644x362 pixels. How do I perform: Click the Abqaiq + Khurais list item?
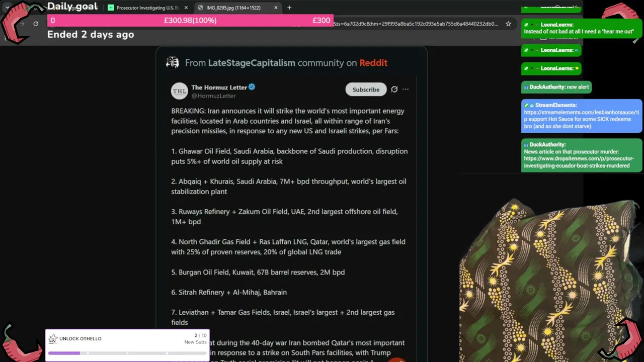tap(289, 187)
